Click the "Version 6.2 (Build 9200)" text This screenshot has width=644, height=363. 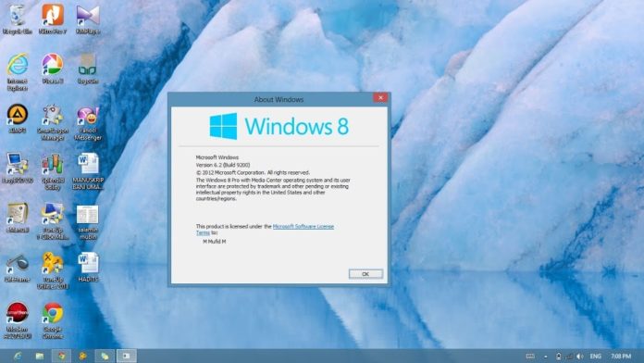tap(223, 165)
